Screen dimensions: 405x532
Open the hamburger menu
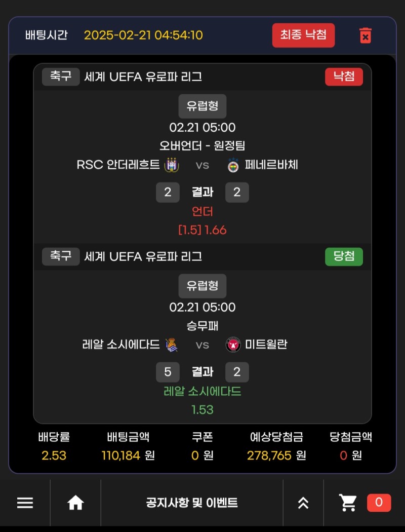pos(25,503)
